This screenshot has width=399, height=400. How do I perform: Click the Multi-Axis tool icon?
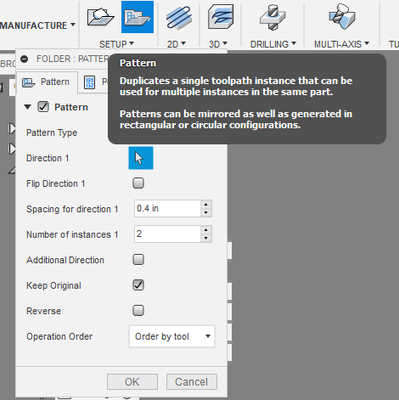click(342, 17)
